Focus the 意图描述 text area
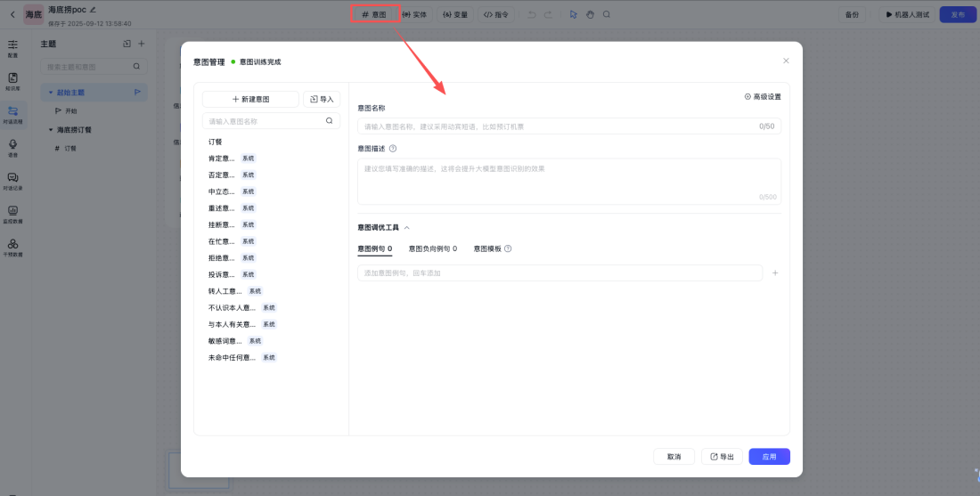The image size is (980, 496). pyautogui.click(x=569, y=181)
